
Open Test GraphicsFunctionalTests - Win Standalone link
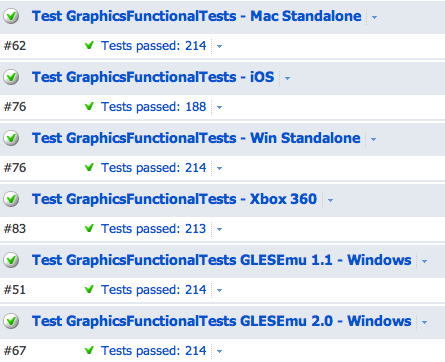(196, 138)
